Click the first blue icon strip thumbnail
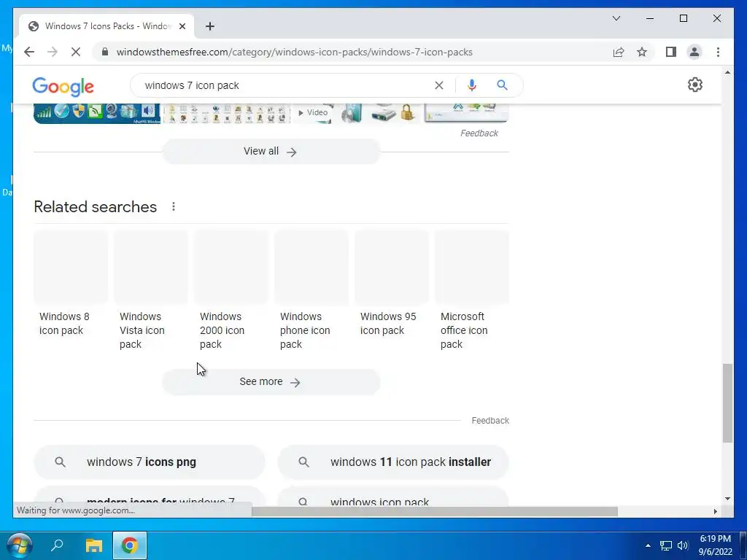 pos(97,113)
